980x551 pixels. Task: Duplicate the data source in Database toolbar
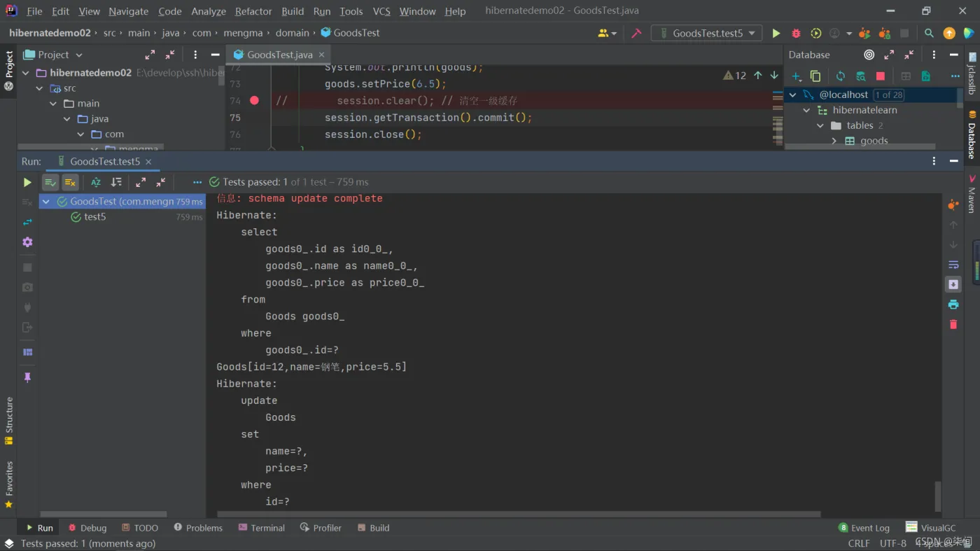815,76
